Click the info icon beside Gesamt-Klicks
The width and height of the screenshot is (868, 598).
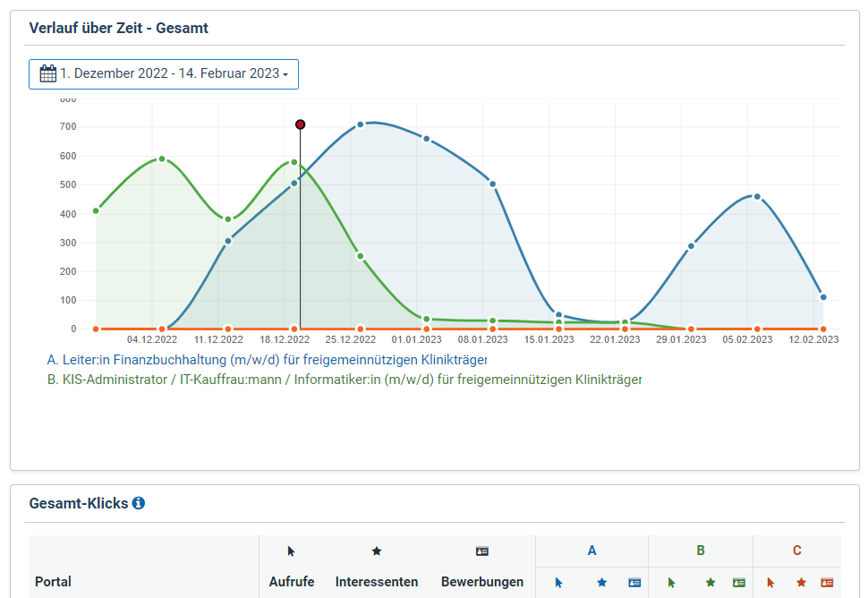click(x=139, y=503)
